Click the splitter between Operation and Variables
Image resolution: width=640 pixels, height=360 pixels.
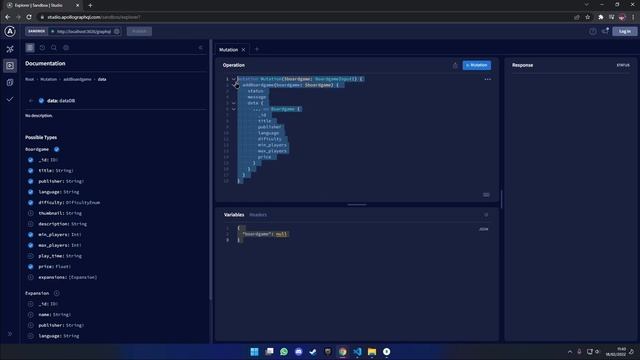(x=357, y=204)
